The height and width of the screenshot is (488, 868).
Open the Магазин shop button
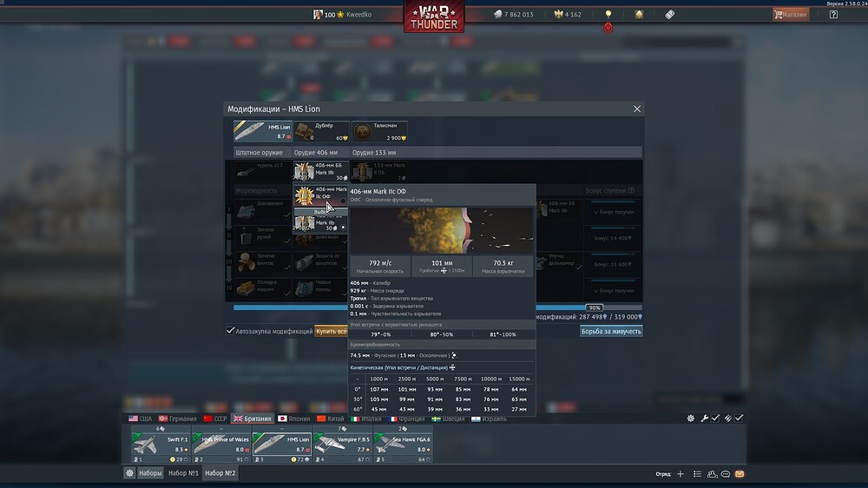(x=791, y=15)
